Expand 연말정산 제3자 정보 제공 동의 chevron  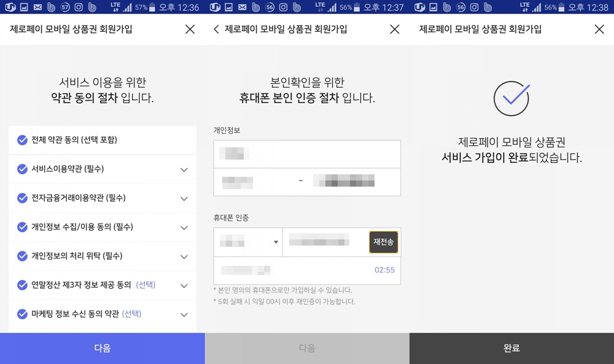(184, 285)
